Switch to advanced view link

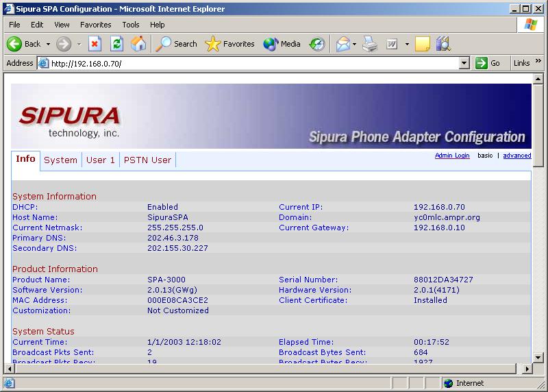coord(516,156)
